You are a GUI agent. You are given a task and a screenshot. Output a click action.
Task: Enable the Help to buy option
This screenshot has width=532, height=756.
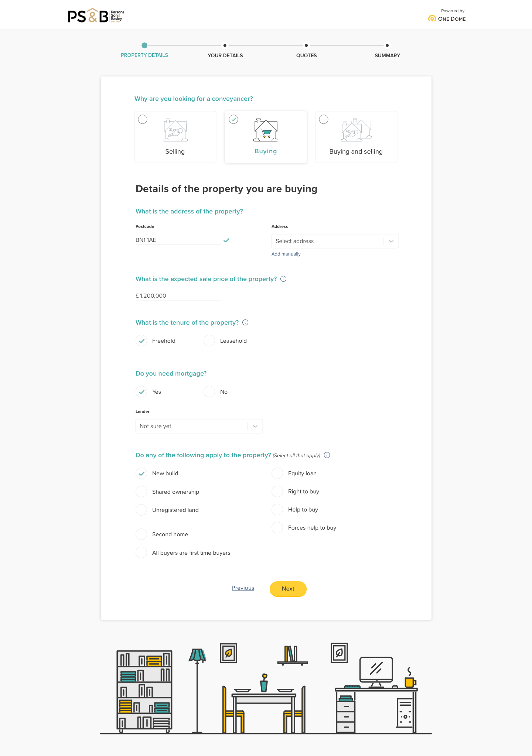tap(277, 510)
